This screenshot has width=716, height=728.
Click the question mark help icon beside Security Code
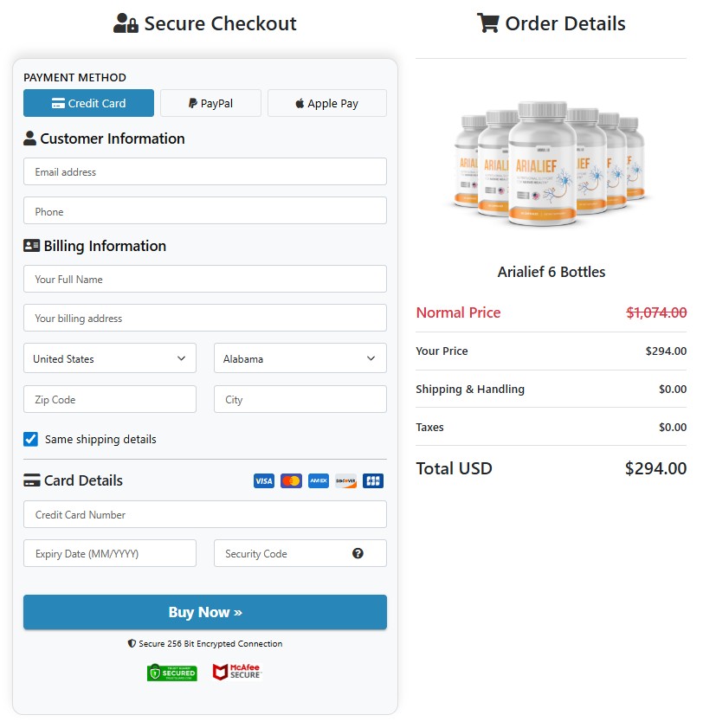click(x=358, y=553)
